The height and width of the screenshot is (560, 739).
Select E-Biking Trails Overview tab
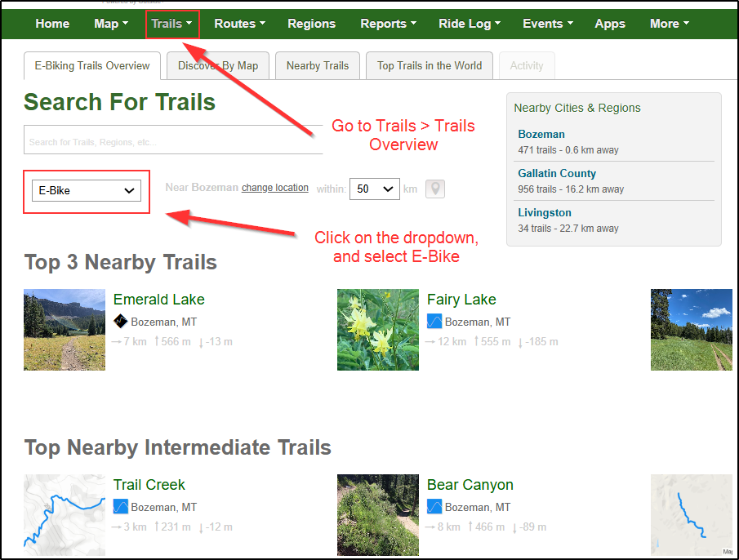coord(92,66)
